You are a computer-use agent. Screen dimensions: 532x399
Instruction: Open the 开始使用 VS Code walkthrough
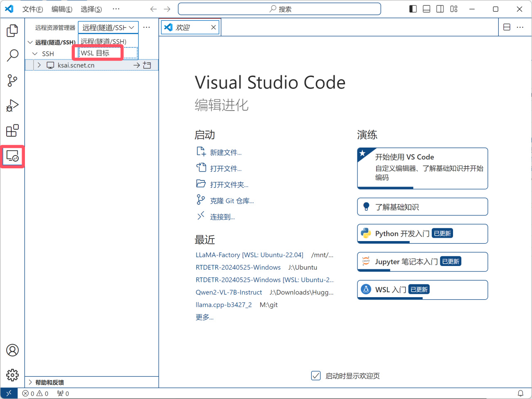click(422, 168)
